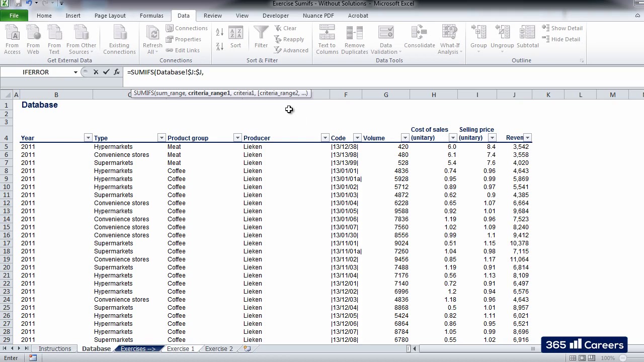The image size is (644, 362).
Task: Switch to the Exercises --> sheet tab
Action: (x=138, y=348)
